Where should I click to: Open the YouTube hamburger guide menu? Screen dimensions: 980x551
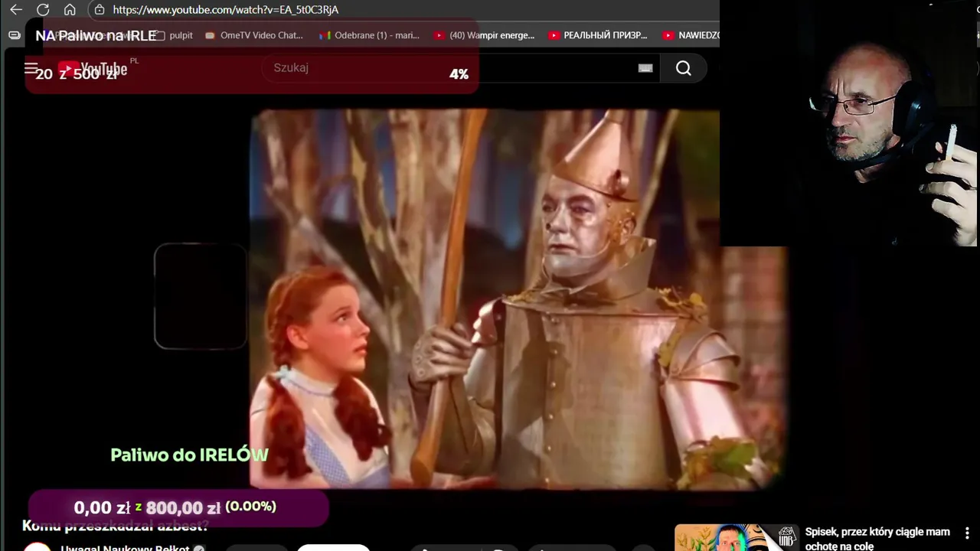[31, 69]
